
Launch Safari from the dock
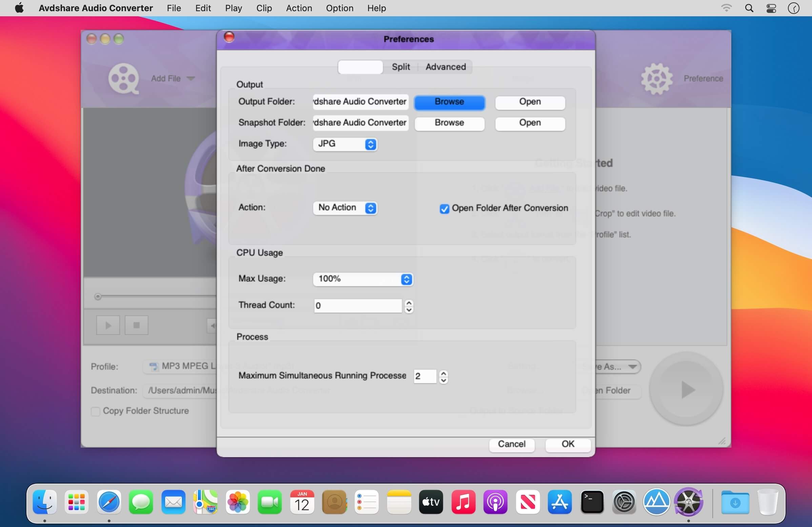109,502
